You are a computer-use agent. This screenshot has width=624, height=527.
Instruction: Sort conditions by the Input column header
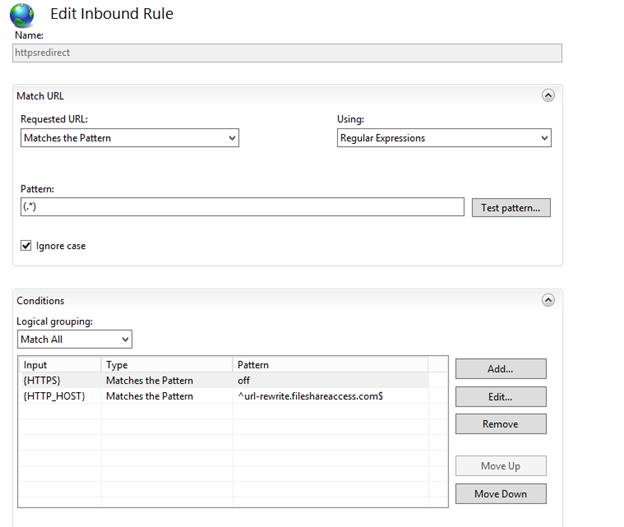point(60,365)
